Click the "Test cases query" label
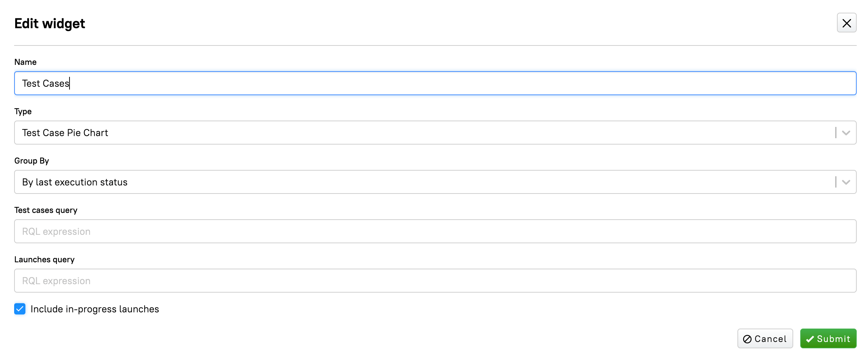The width and height of the screenshot is (868, 361). click(46, 210)
